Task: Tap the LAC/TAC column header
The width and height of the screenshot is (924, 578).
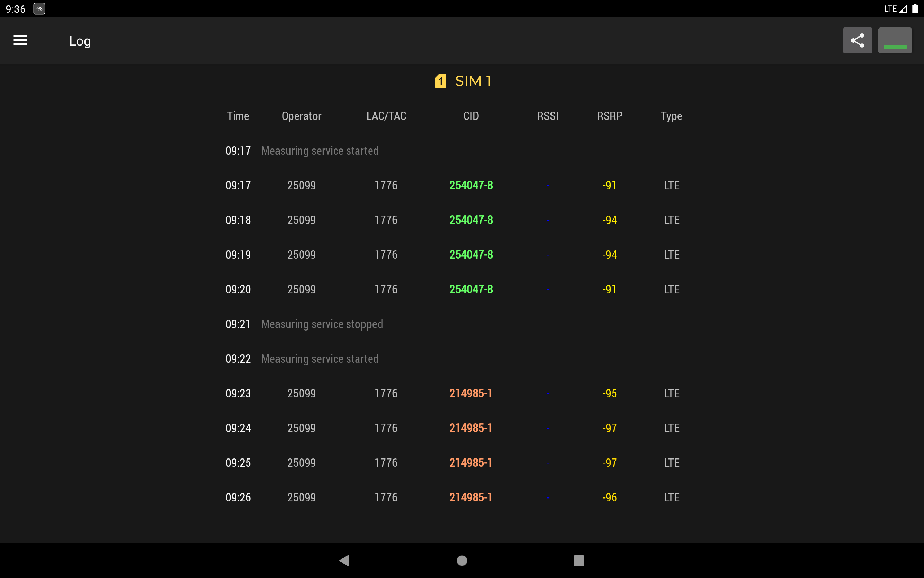Action: coord(386,116)
